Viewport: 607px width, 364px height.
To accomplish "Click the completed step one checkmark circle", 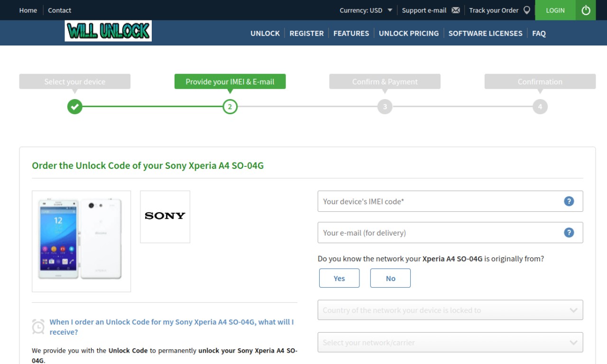I will click(x=74, y=107).
